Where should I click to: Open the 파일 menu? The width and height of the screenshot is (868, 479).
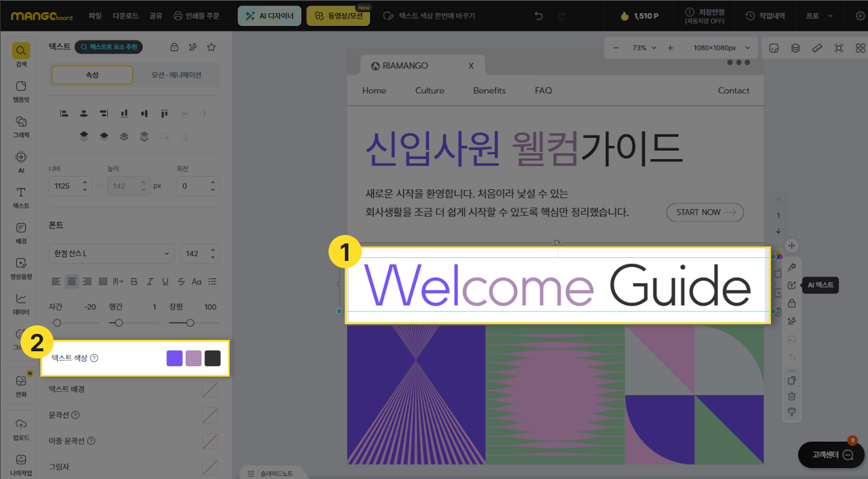click(x=95, y=16)
